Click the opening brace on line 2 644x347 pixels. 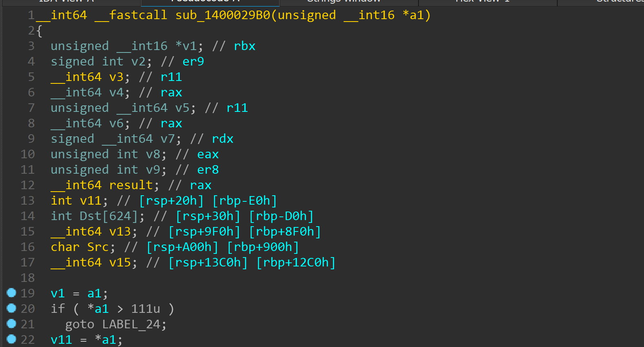click(39, 31)
